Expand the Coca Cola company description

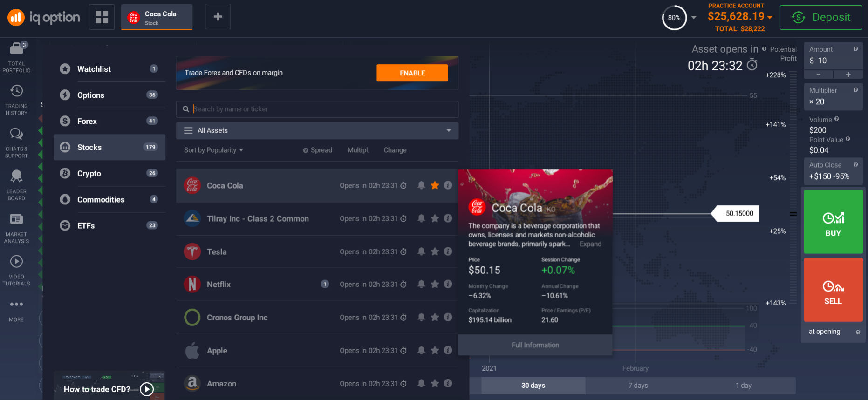tap(590, 244)
